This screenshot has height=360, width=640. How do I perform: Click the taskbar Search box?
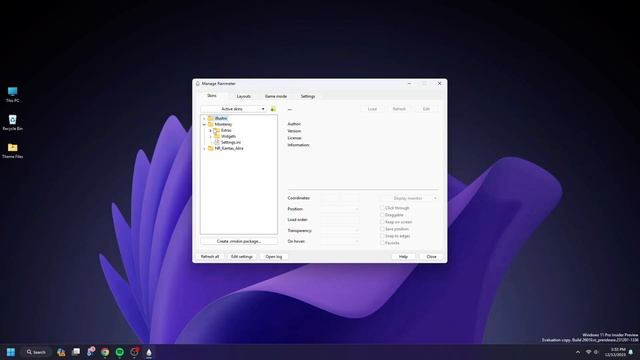point(36,352)
